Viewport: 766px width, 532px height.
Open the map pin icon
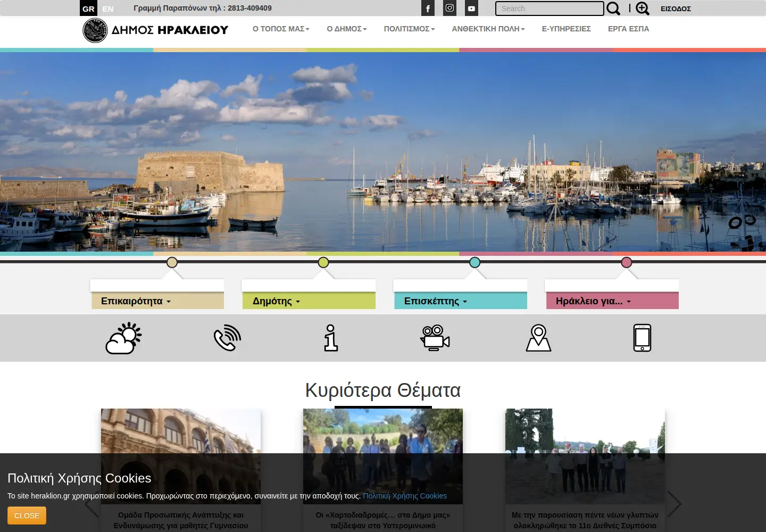click(x=538, y=338)
